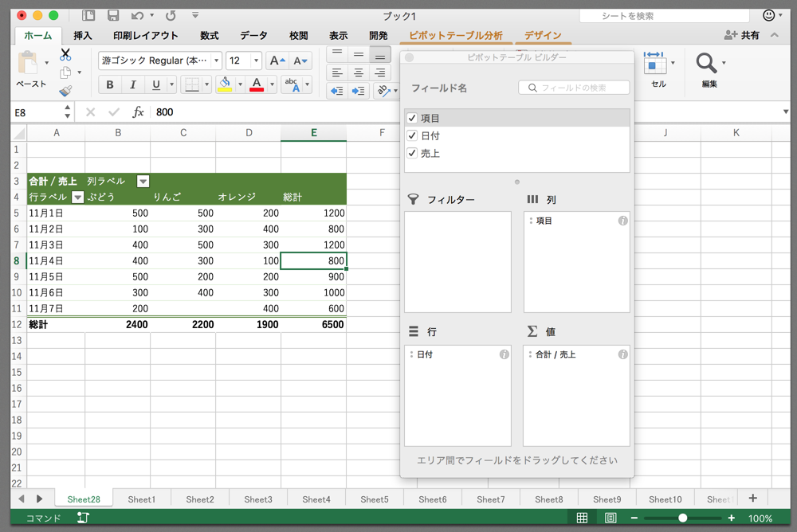The width and height of the screenshot is (797, 532).
Task: Open fill color dropdown arrow
Action: point(240,84)
